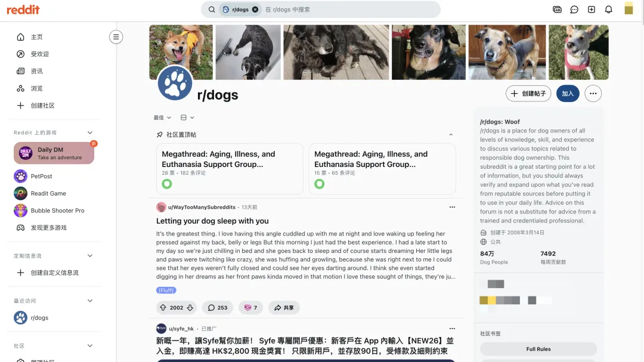Click the search field in r/dogs
This screenshot has height=362, width=644.
tap(349, 10)
